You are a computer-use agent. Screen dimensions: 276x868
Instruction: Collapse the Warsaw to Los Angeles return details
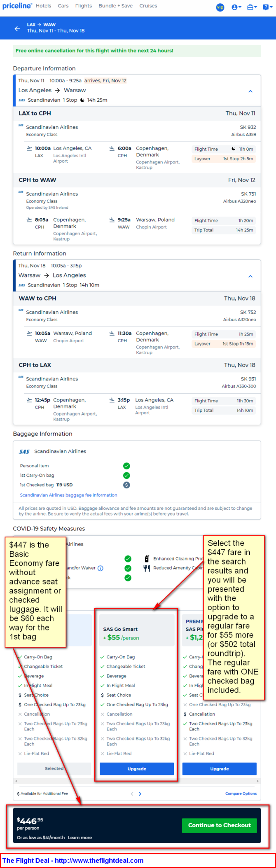click(250, 276)
